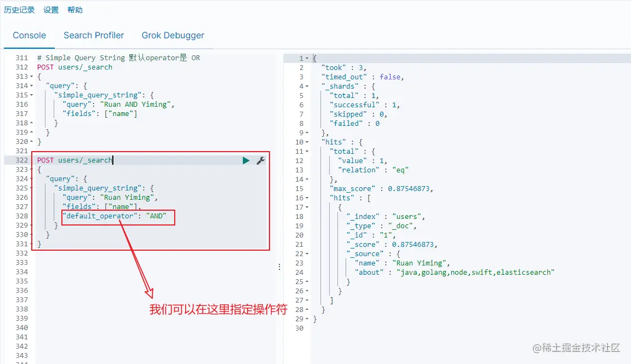The width and height of the screenshot is (631, 364).
Task: Click "timed_out" : false in response
Action: (x=362, y=77)
